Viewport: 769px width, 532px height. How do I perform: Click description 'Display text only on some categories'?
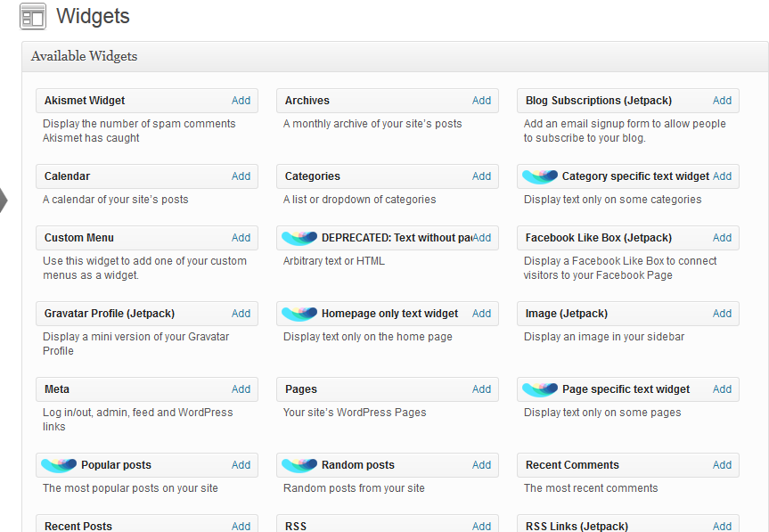click(612, 200)
